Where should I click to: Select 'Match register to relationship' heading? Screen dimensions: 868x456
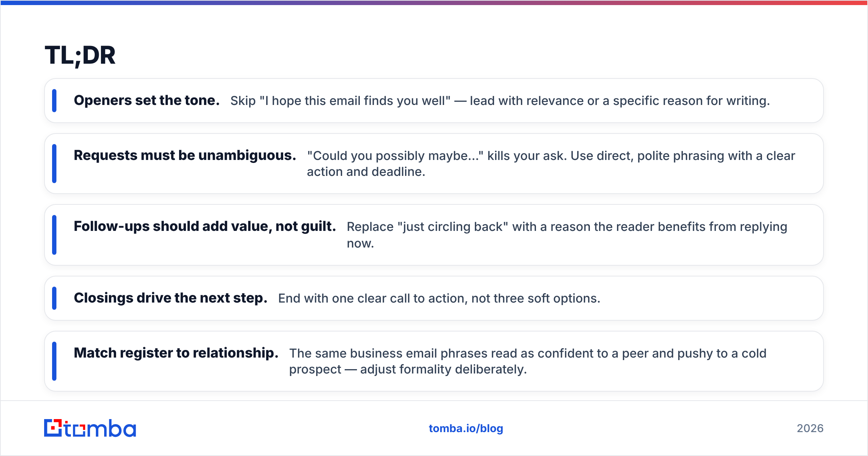point(176,353)
